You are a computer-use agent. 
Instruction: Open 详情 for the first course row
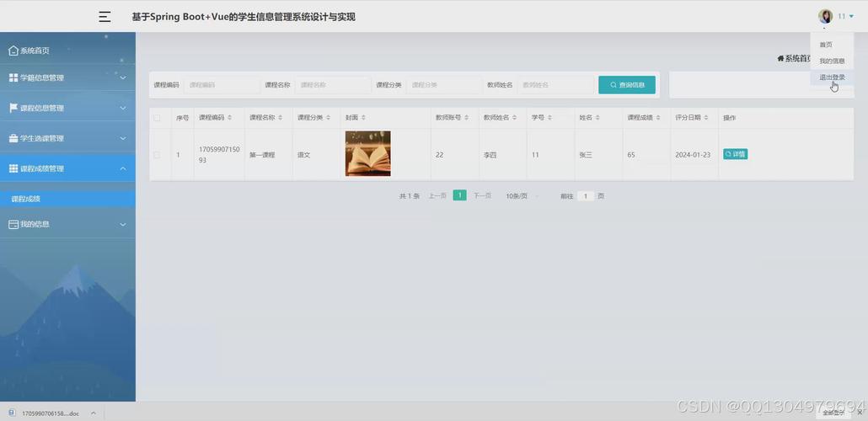click(735, 154)
